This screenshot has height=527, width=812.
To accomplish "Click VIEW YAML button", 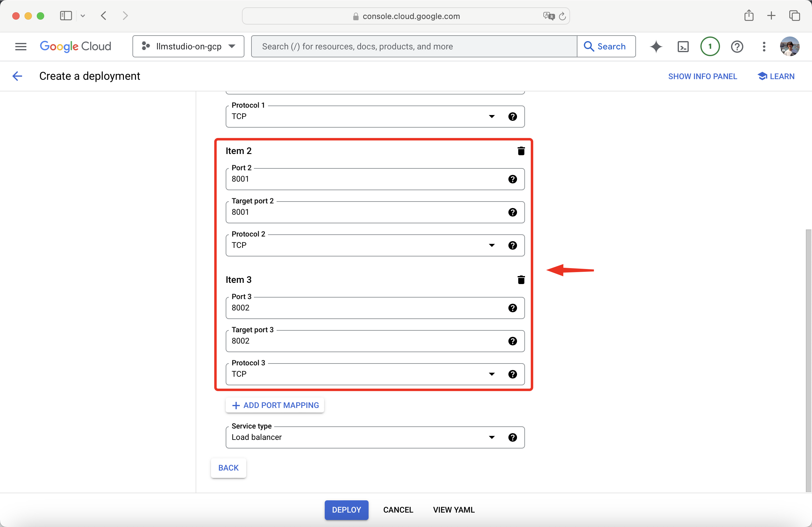I will (x=454, y=510).
